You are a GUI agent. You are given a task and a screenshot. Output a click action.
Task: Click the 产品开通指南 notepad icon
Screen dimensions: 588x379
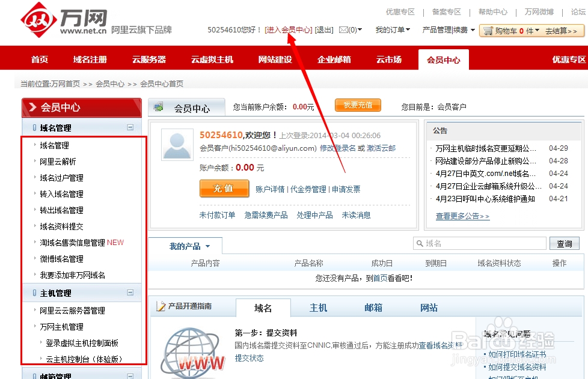tap(161, 306)
